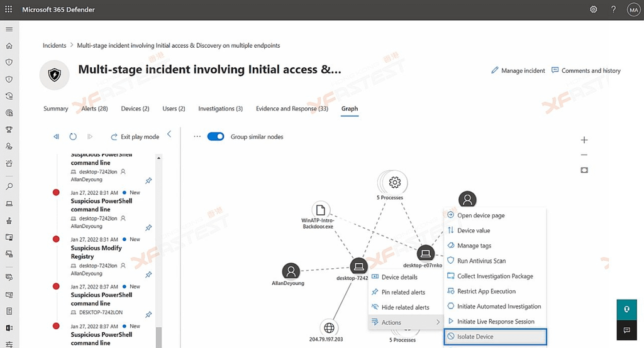Go to Home in left sidebar
Screen dimensions: 644x348
9,46
